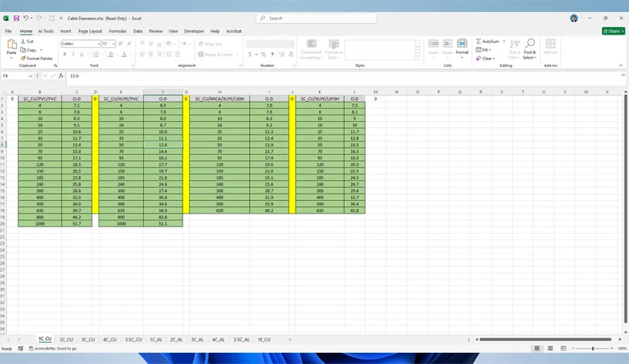Expand the formula bar
The height and width of the screenshot is (364, 629).
tap(623, 75)
